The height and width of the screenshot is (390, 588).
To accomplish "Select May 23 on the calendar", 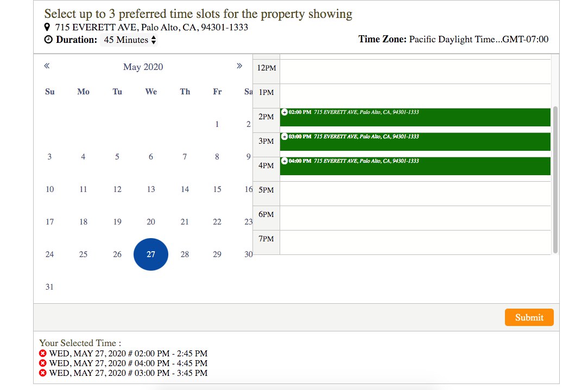I will tap(248, 222).
